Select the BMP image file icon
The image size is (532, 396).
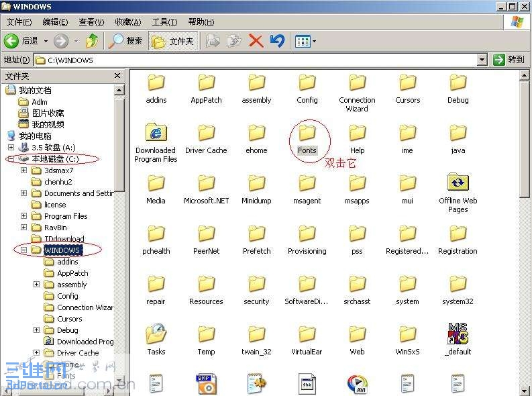[x=206, y=383]
